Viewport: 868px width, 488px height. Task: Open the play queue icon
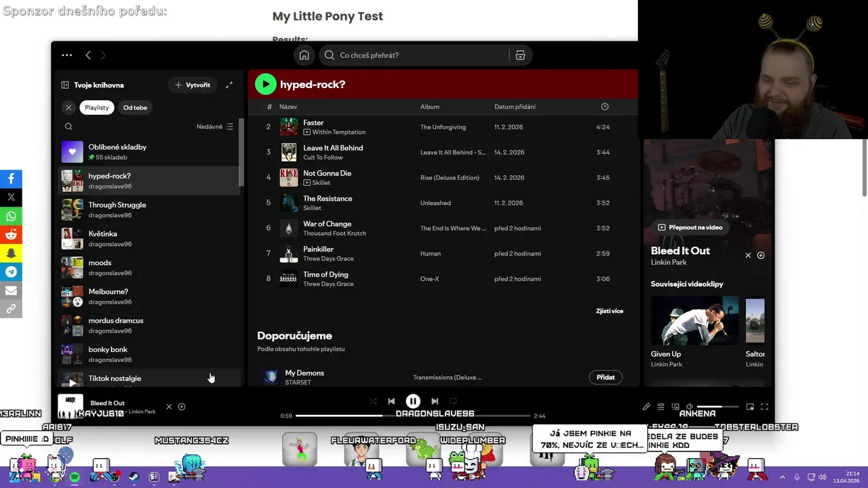tap(660, 407)
